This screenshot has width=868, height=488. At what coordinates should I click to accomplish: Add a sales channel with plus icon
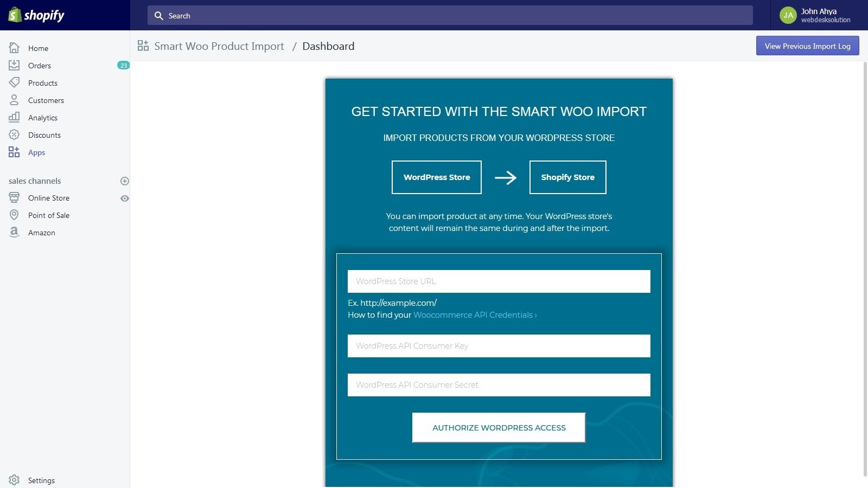(x=124, y=181)
